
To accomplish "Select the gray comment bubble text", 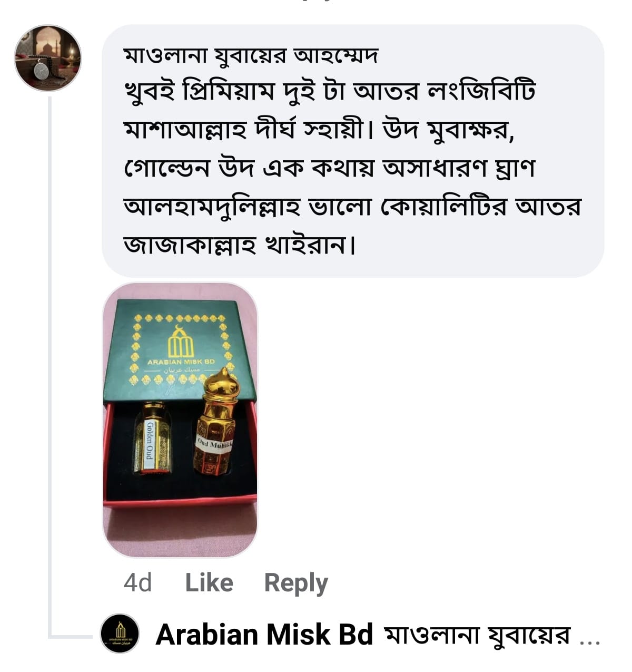I will tap(353, 151).
